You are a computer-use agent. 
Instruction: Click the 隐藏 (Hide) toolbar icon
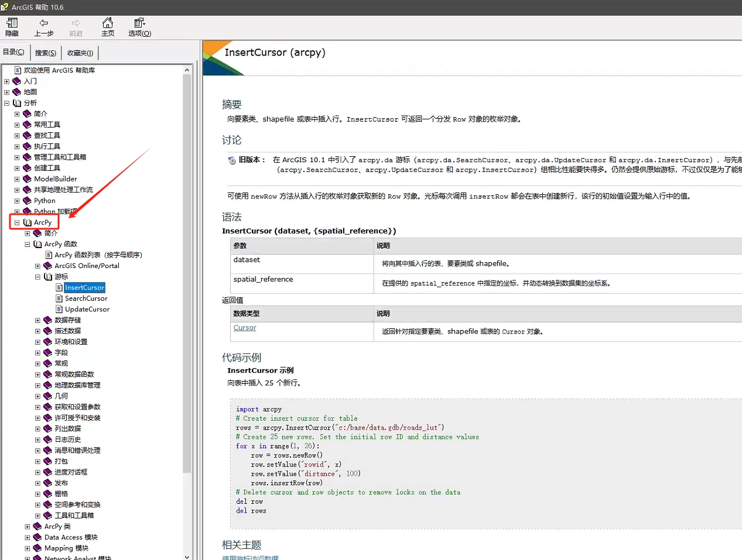12,23
